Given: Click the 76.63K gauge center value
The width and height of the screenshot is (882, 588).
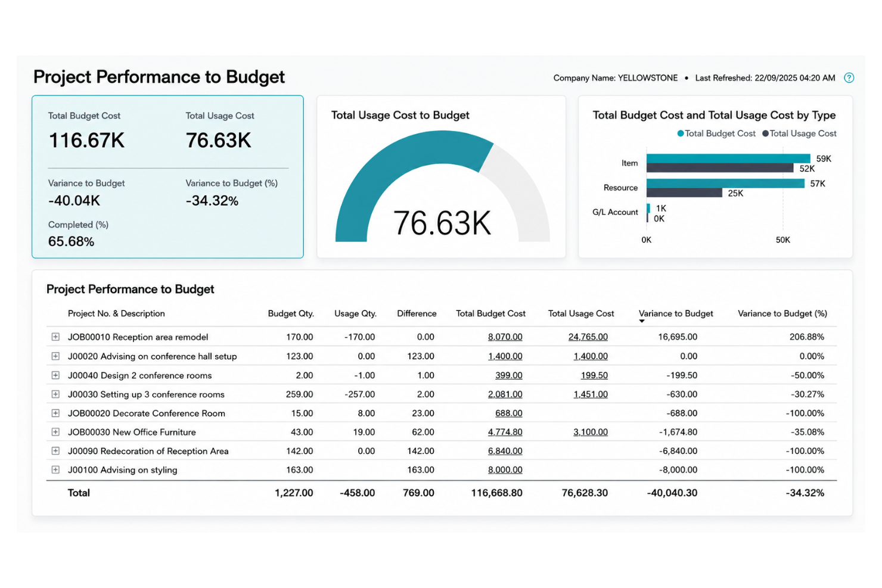Looking at the screenshot, I should pos(442,223).
